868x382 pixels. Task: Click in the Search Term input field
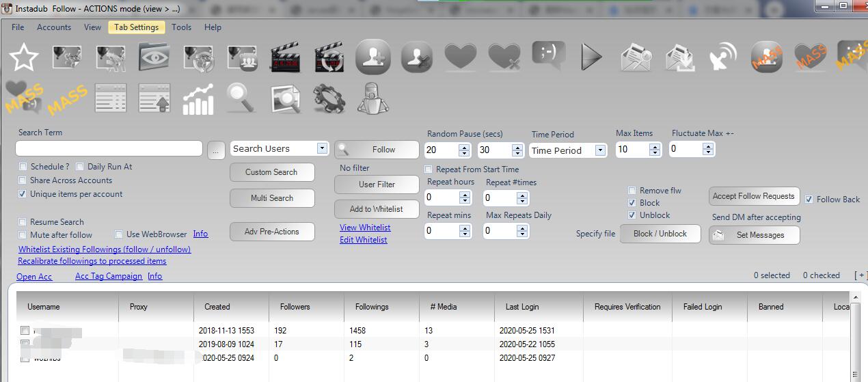click(109, 149)
